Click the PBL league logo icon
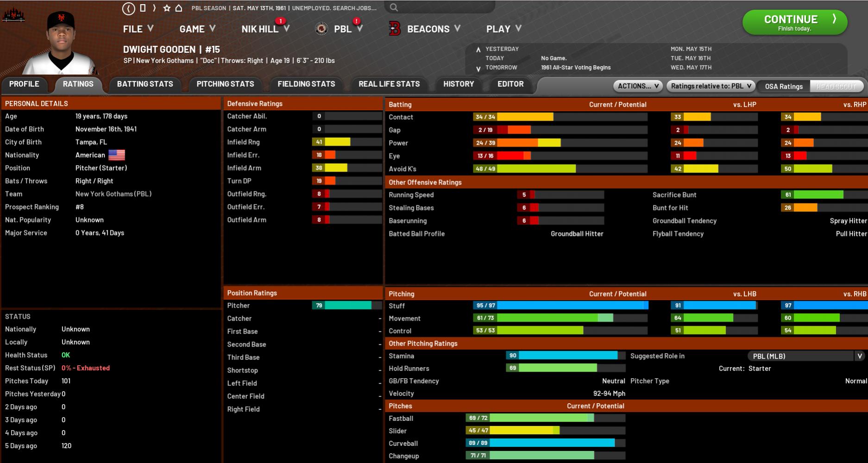The width and height of the screenshot is (868, 463). click(x=321, y=29)
